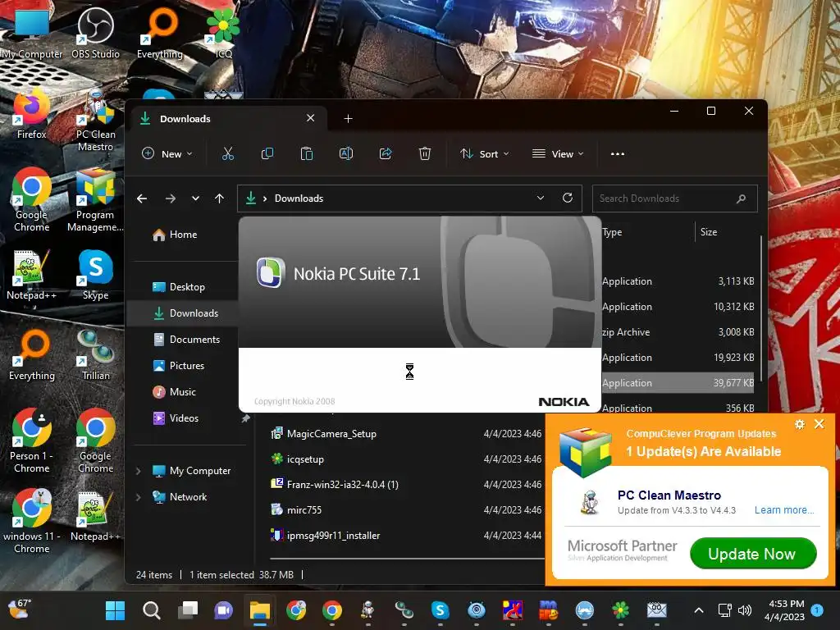Screen dimensions: 840x630
Task: Sort by the Type column header
Action: pos(612,232)
